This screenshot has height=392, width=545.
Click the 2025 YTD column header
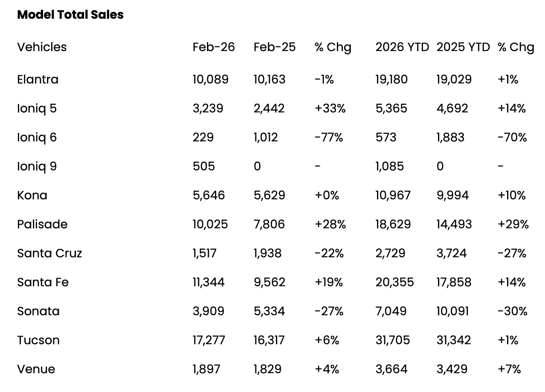(463, 47)
